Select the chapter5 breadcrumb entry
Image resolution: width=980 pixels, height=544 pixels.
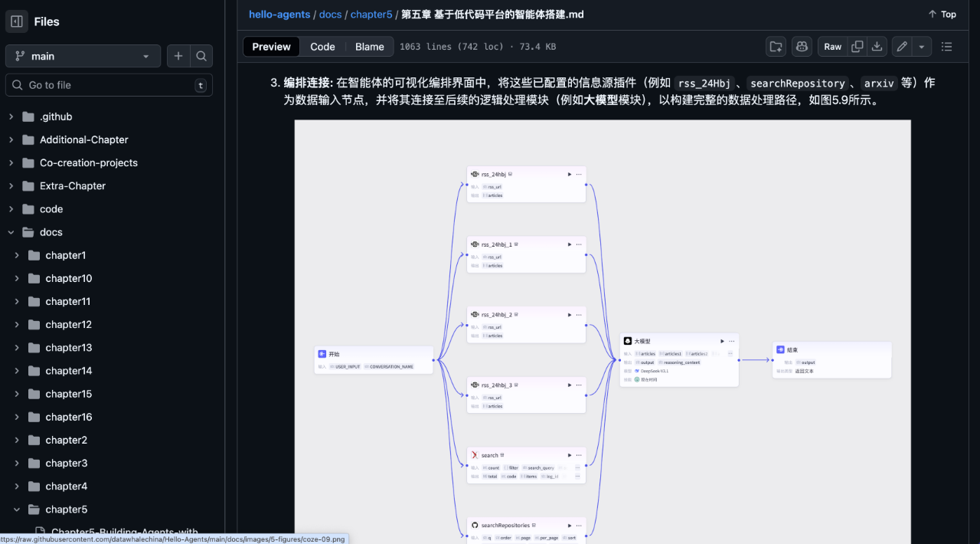pos(371,14)
